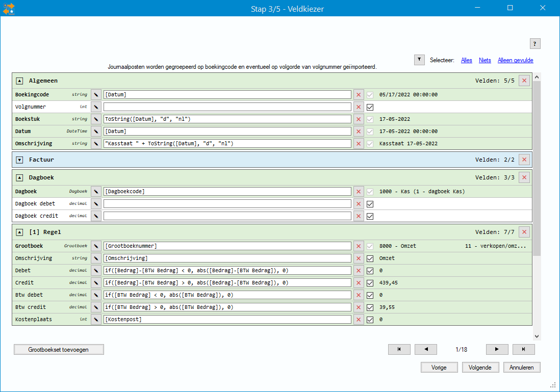Clear the Boekingcode field with red X
The image size is (560, 392).
[x=359, y=95]
